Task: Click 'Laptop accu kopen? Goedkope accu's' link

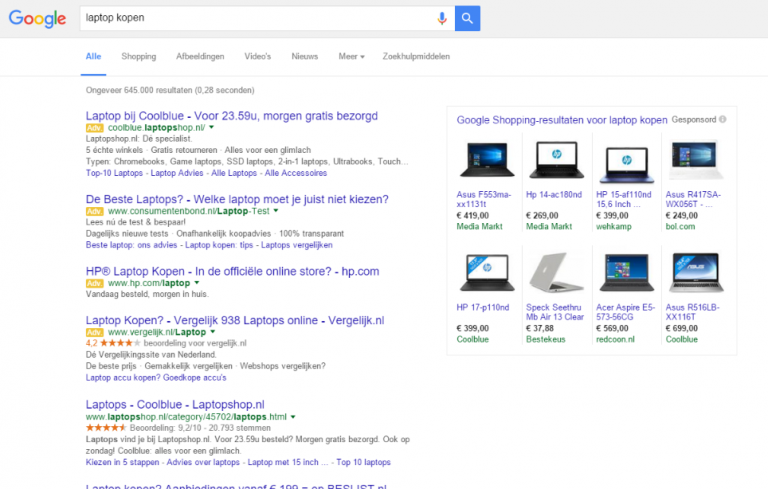Action: 156,377
